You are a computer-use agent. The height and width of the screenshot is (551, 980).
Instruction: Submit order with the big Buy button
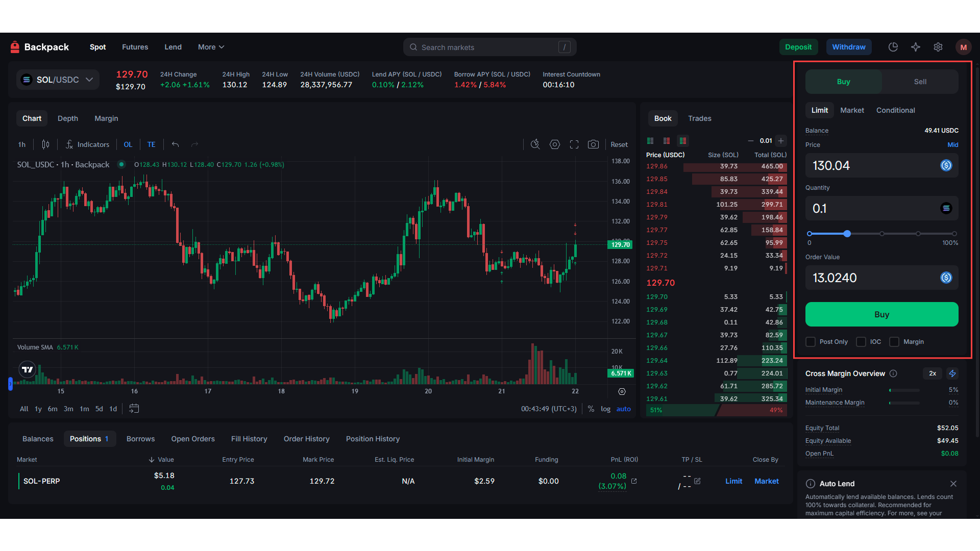click(x=882, y=314)
